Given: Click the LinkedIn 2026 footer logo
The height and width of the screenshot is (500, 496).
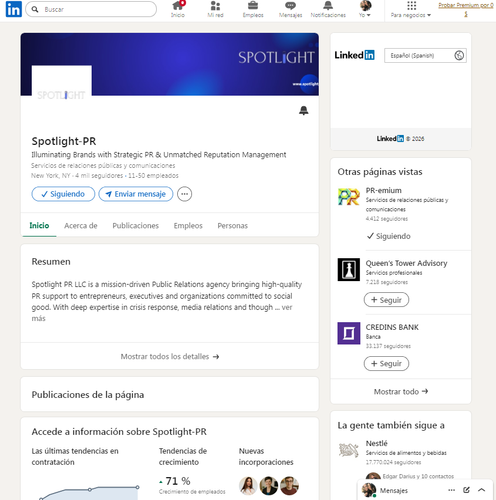Looking at the screenshot, I should point(390,139).
